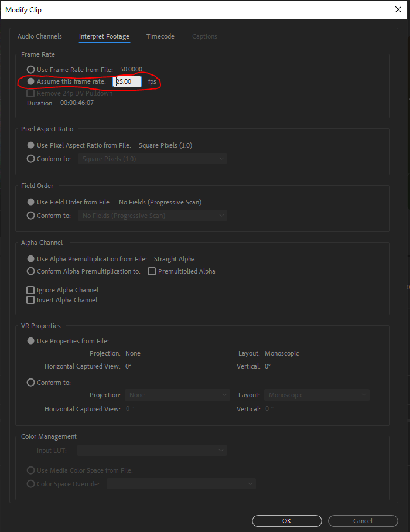Select Use Pixel Aspect Ratio from File
The image size is (410, 532).
click(x=29, y=145)
